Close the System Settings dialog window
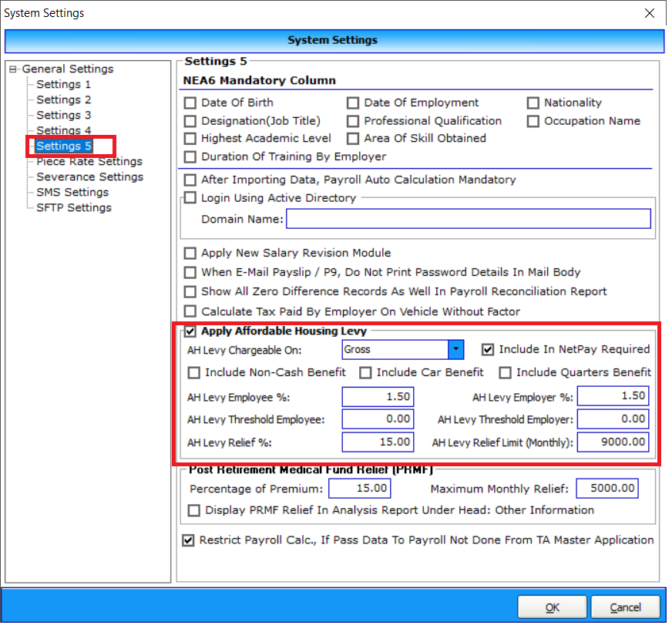The height and width of the screenshot is (632, 672). click(x=650, y=13)
